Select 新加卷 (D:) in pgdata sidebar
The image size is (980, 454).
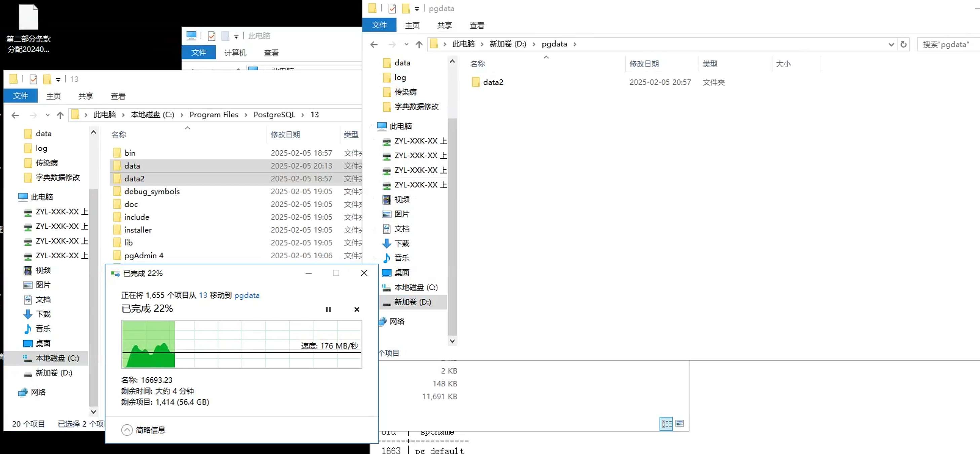tap(413, 302)
